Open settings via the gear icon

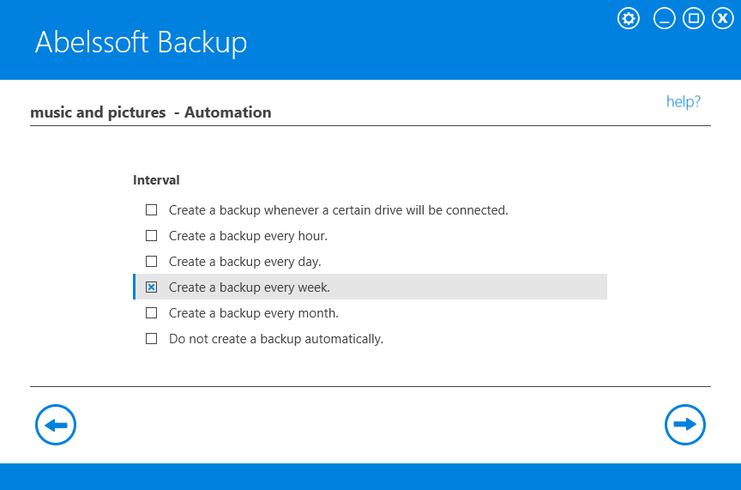point(628,18)
